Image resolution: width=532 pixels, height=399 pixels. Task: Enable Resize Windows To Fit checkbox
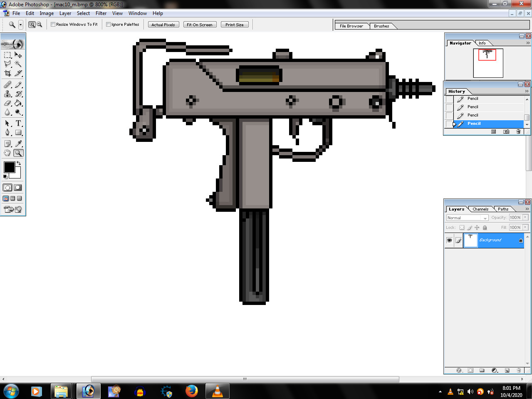coord(53,25)
